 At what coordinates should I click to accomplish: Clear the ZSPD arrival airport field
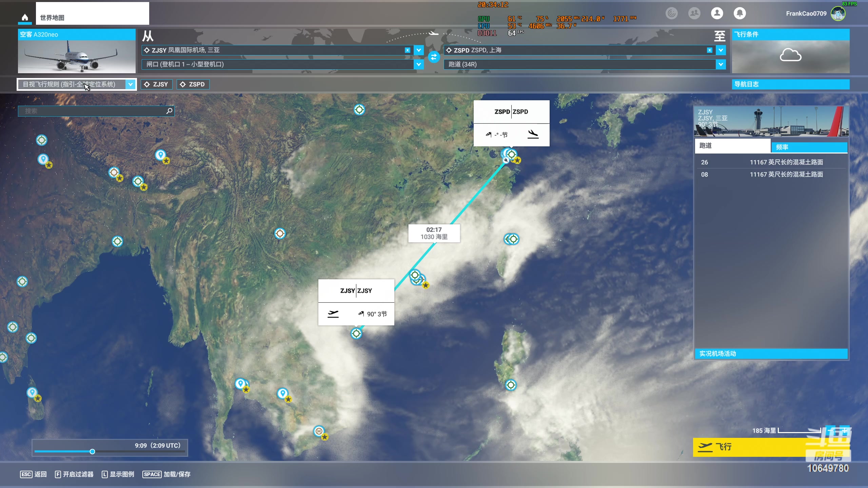click(709, 50)
